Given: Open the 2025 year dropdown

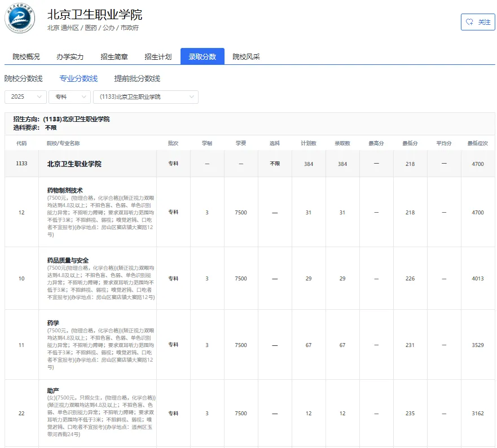Looking at the screenshot, I should click(26, 96).
